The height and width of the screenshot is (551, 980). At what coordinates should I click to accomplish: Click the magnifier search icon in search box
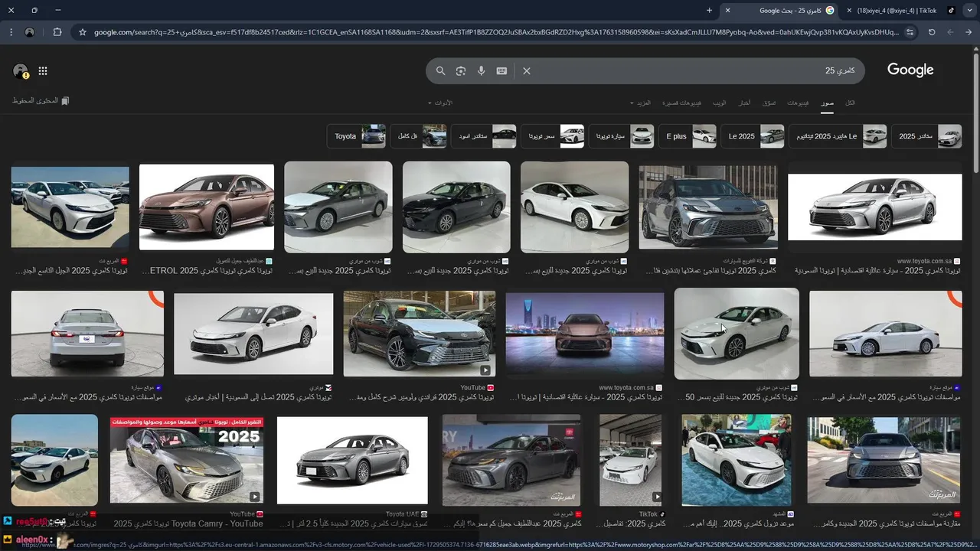(440, 70)
